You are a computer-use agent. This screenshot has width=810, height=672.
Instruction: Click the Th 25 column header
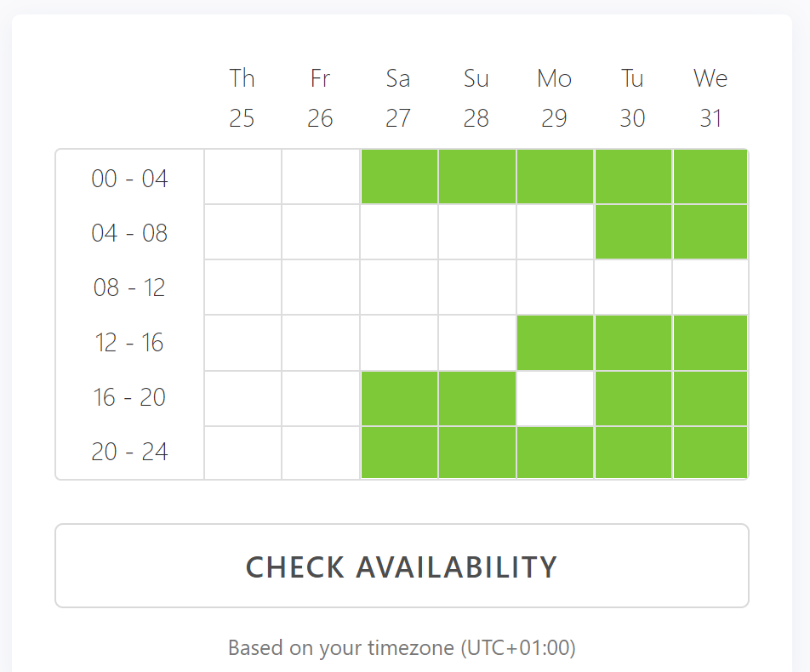click(x=242, y=98)
